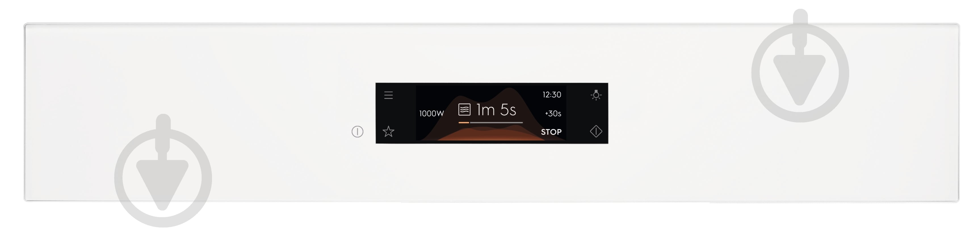Tap the 1m 5s cooking timer
Image resolution: width=980 pixels, height=237 pixels.
496,110
